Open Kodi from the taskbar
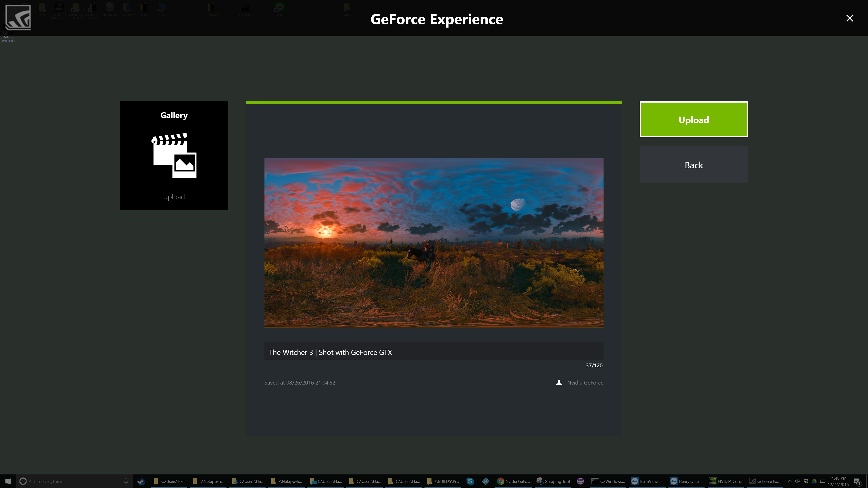868x488 pixels. pyautogui.click(x=486, y=481)
